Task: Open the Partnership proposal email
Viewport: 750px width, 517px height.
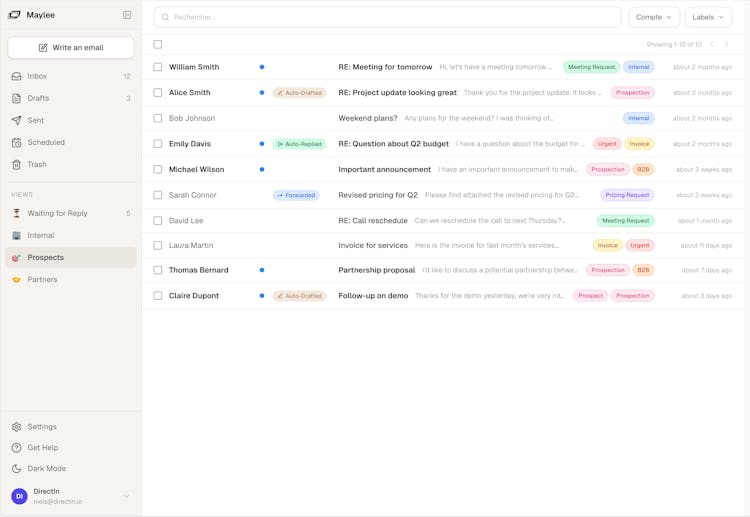Action: tap(376, 270)
